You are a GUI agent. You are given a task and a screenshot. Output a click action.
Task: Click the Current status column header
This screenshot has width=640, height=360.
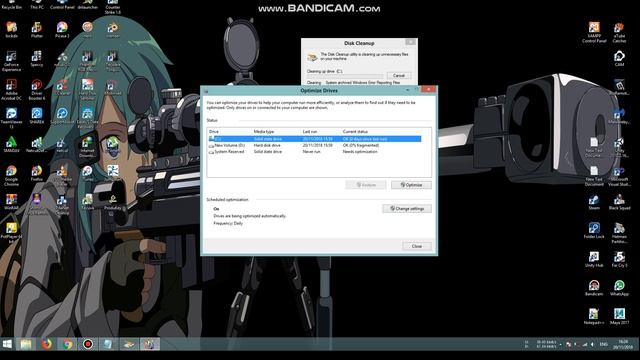pyautogui.click(x=355, y=132)
